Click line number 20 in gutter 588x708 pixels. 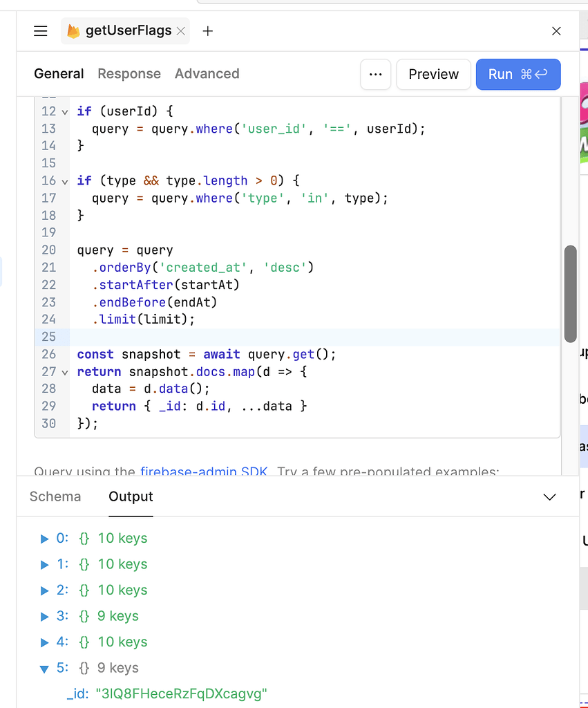coord(49,250)
